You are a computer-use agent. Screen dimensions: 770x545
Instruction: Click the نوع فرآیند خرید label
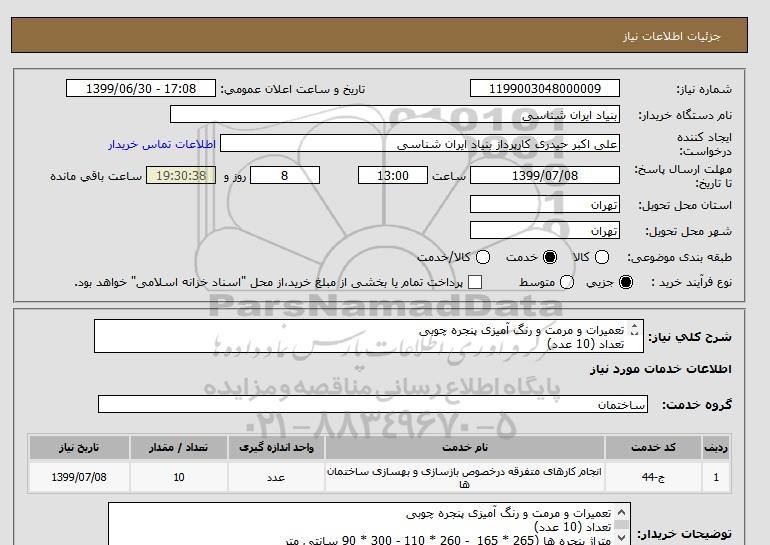coord(691,282)
